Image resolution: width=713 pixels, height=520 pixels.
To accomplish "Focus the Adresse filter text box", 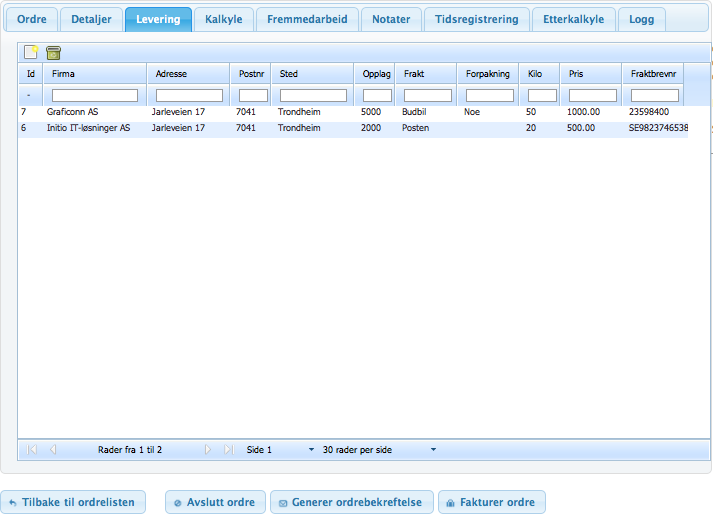I will [189, 95].
